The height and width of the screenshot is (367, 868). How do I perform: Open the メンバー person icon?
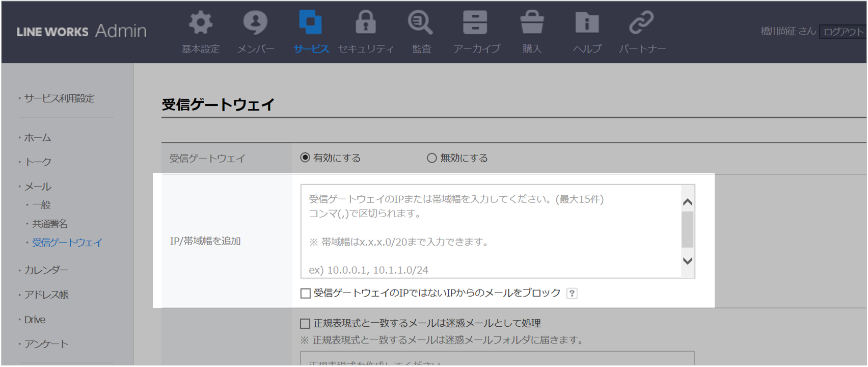[255, 23]
